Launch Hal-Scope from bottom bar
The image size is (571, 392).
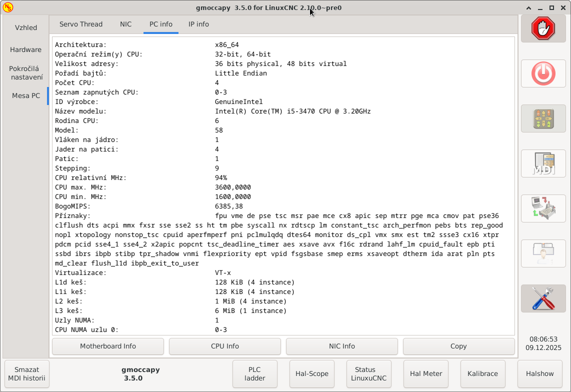click(312, 373)
